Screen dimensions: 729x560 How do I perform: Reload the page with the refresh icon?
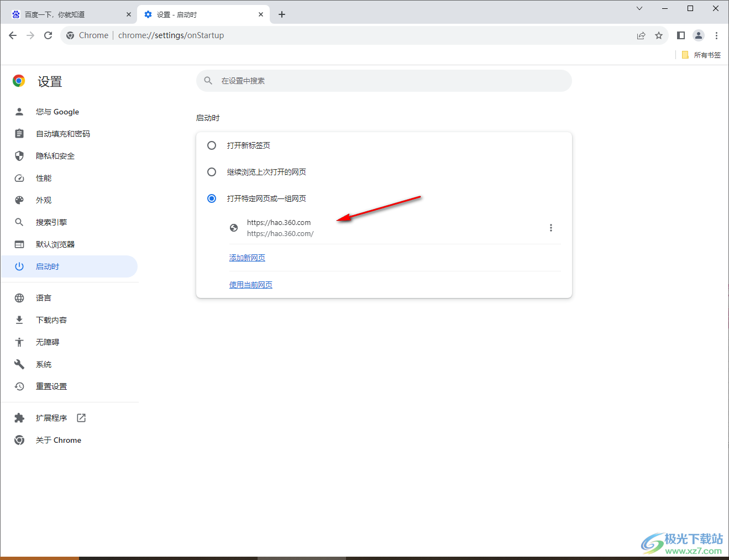[x=48, y=35]
